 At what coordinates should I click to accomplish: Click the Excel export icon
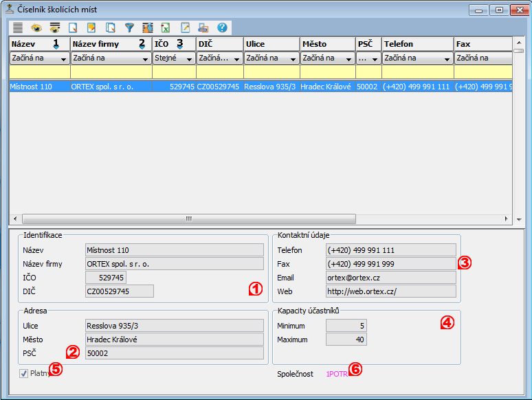[x=166, y=28]
